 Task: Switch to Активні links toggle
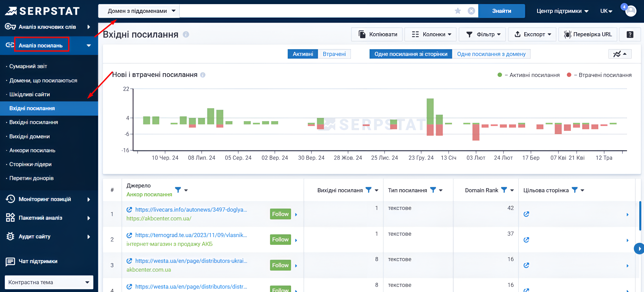tap(303, 54)
